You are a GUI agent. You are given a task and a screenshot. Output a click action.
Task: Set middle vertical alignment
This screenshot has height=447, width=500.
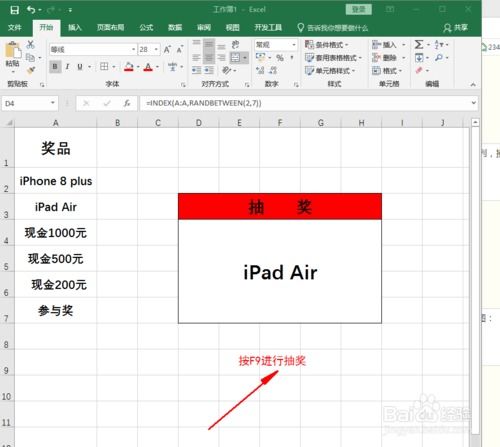point(209,44)
